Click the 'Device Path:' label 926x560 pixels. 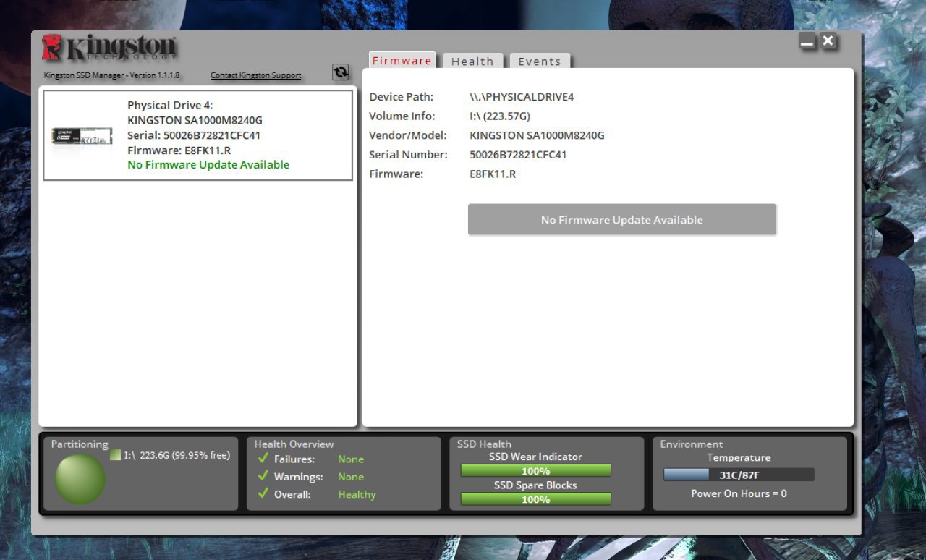[401, 97]
